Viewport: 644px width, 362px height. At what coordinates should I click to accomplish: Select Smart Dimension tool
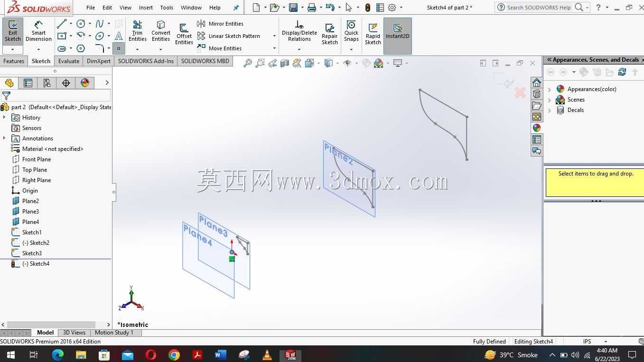(x=38, y=31)
